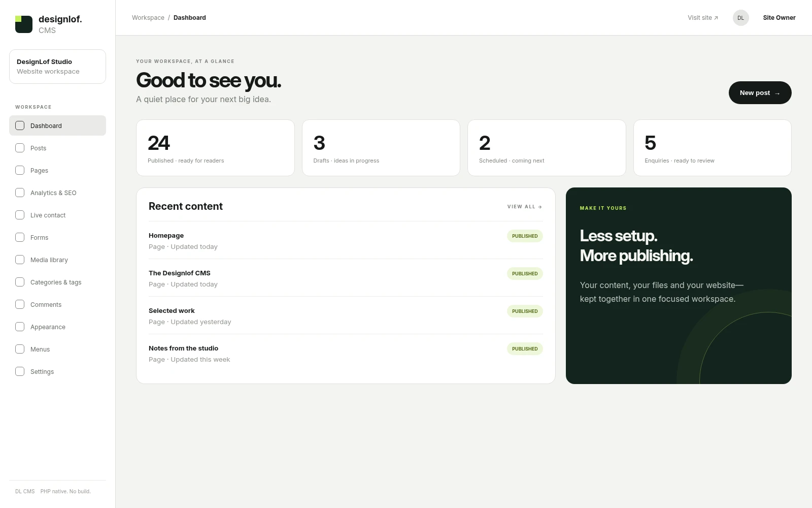Click the designlof logo icon
The height and width of the screenshot is (508, 812).
click(x=24, y=24)
